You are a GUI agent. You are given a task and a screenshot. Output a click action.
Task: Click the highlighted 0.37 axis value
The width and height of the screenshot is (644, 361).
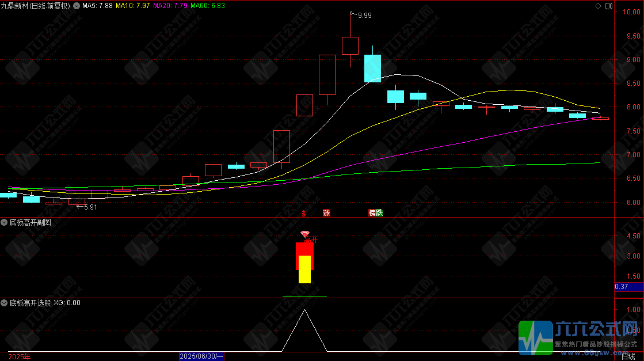(x=629, y=287)
